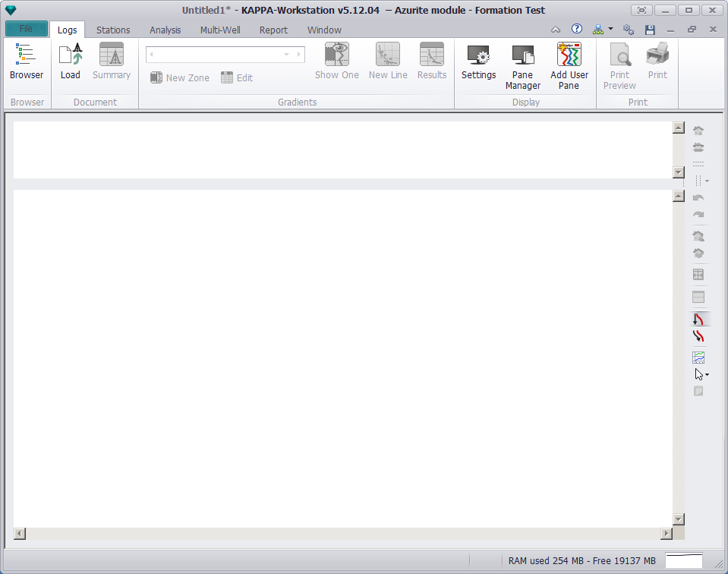The image size is (728, 574).
Task: Click the KAPPA diamond logo in title bar
Action: pyautogui.click(x=11, y=10)
